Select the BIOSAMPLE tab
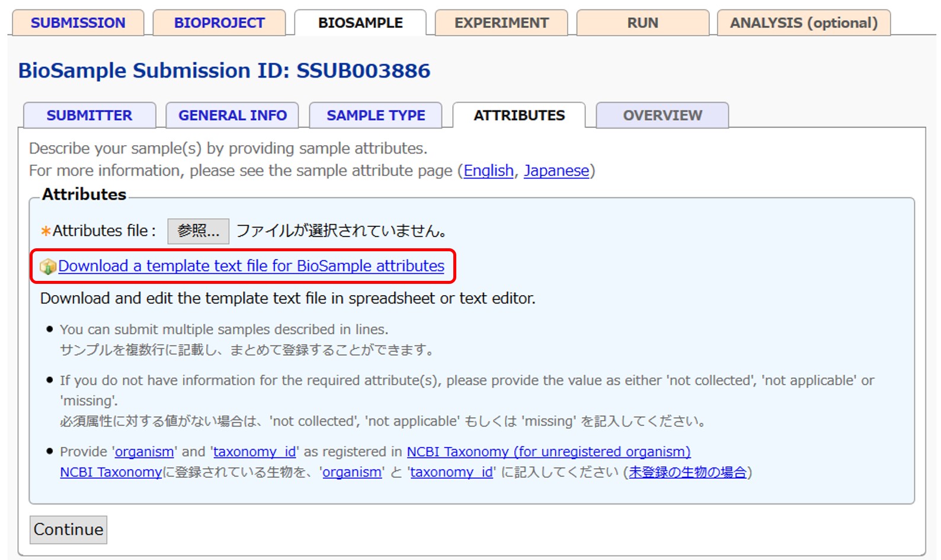This screenshot has width=941, height=560. click(x=360, y=23)
